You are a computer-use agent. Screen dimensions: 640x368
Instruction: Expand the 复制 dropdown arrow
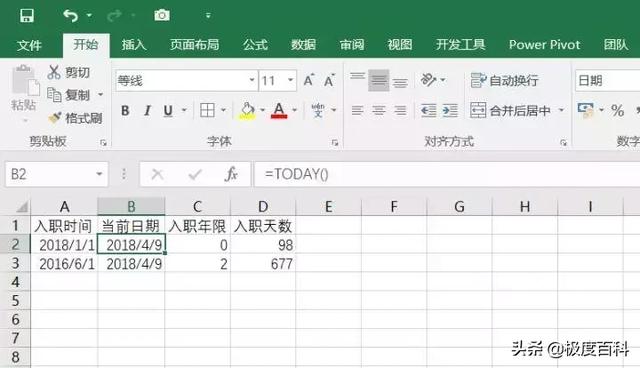(100, 95)
